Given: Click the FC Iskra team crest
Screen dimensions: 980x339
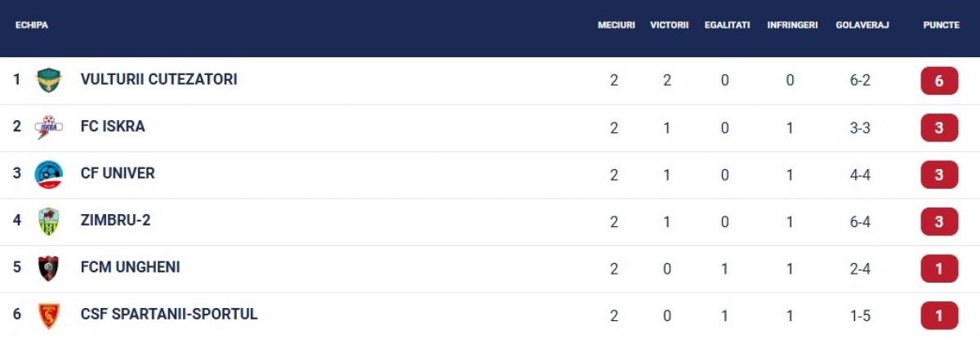Looking at the screenshot, I should click(49, 127).
